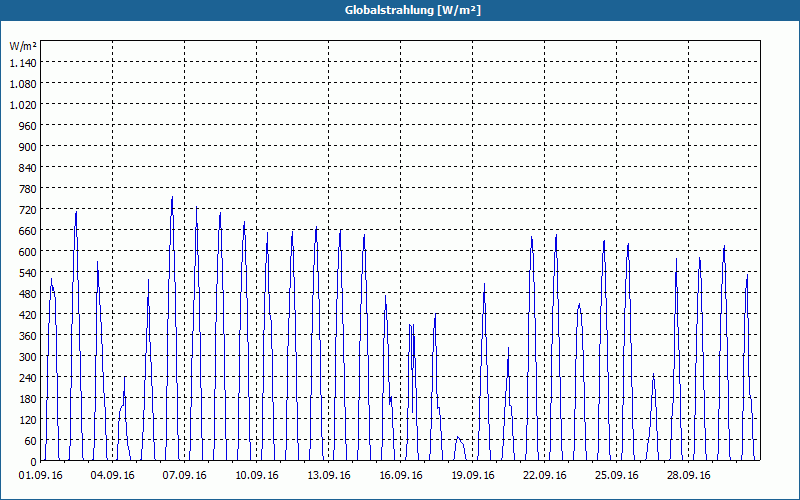Click the tiny lowest peak just before 19.09.16
800x500 pixels.
coord(458,437)
